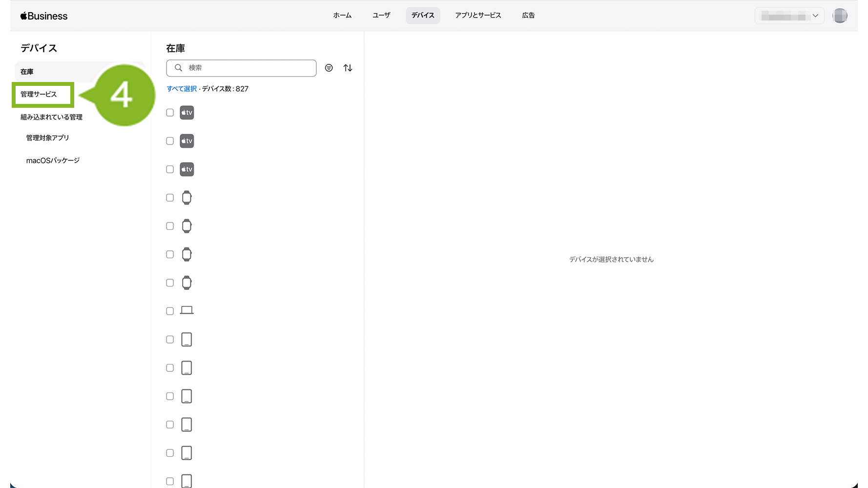868x488 pixels.
Task: Open the アプリとサービス tab
Action: coord(478,16)
